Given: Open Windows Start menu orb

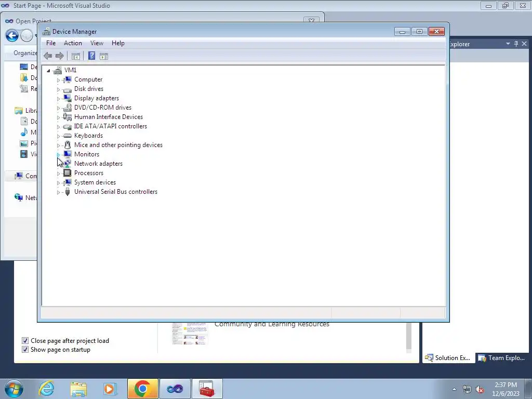Looking at the screenshot, I should tap(14, 389).
